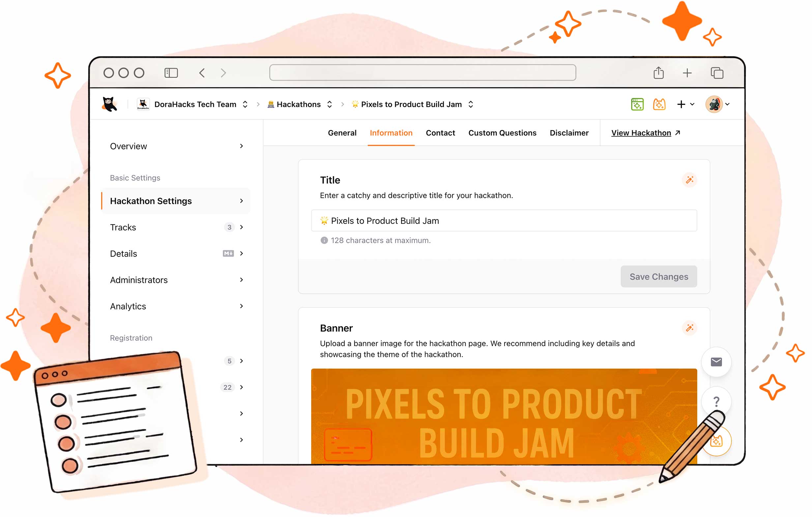Viewport: 812px width, 517px height.
Task: Open the user avatar menu
Action: point(714,104)
